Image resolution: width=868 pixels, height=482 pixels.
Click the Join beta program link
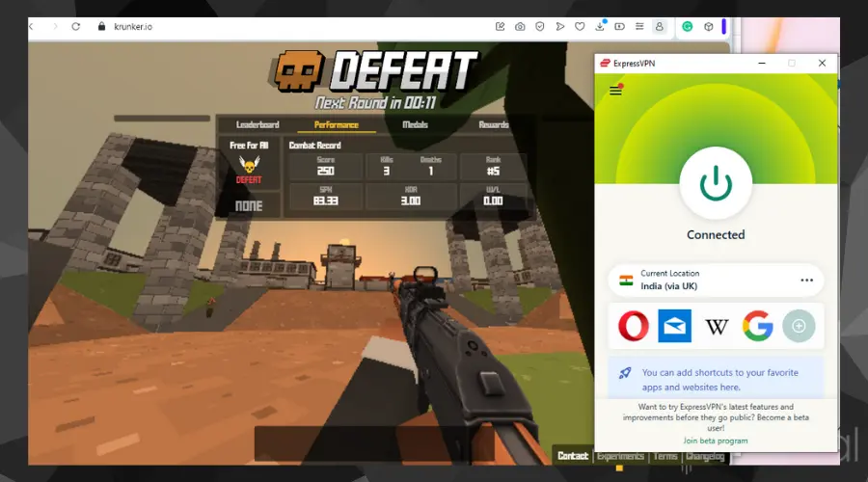pyautogui.click(x=715, y=441)
